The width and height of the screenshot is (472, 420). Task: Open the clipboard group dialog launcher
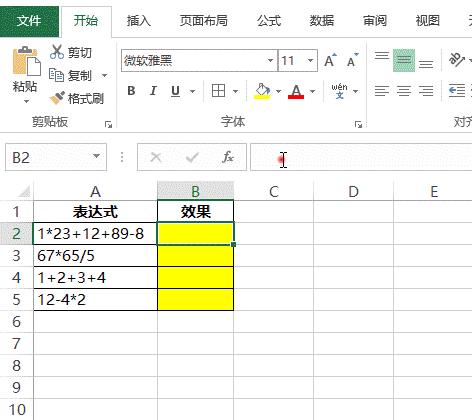pyautogui.click(x=108, y=125)
